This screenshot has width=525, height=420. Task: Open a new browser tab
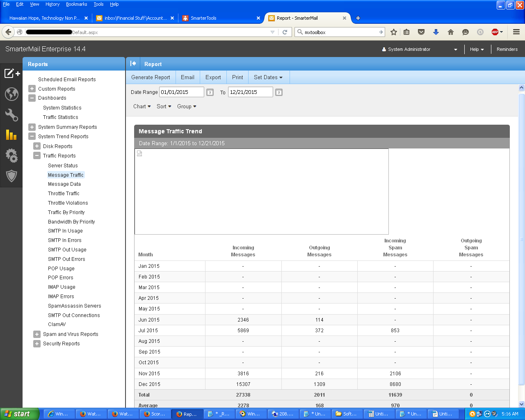[x=358, y=18]
